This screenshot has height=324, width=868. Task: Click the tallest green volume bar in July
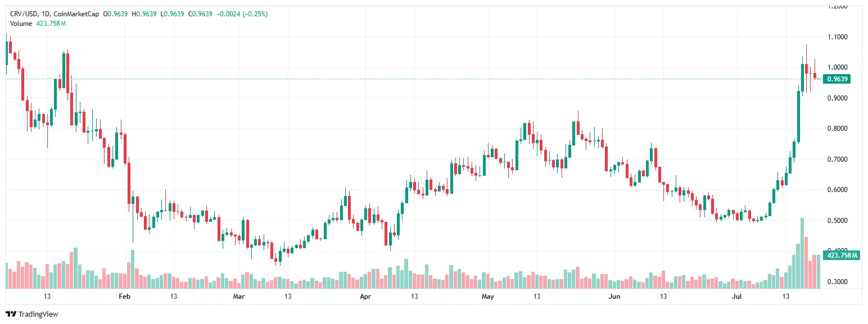coord(802,253)
